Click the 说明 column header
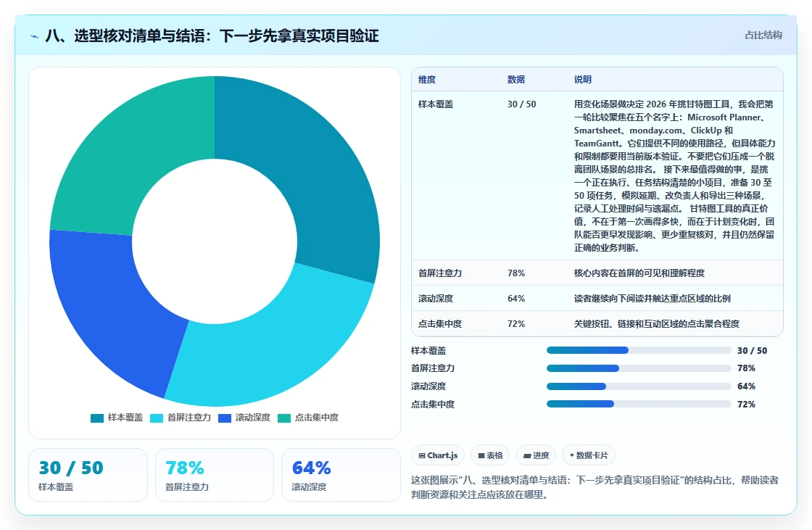Screen dimensions: 812x530 pos(583,79)
